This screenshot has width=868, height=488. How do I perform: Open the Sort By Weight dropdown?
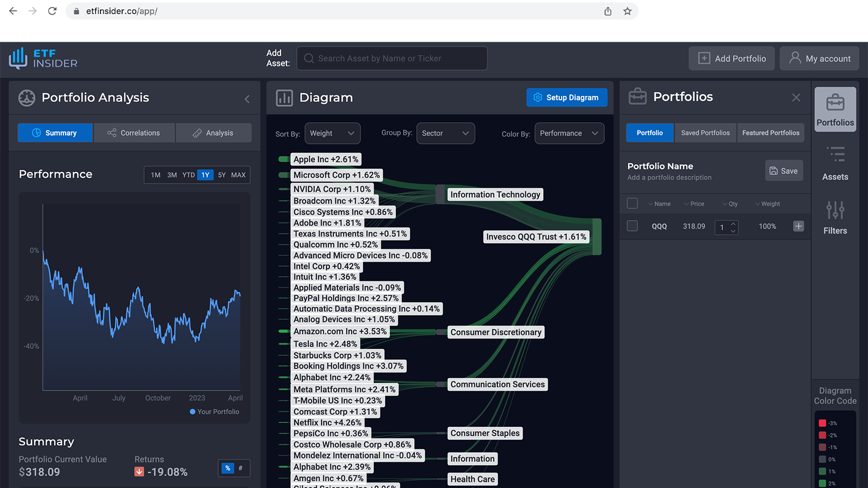pyautogui.click(x=332, y=133)
